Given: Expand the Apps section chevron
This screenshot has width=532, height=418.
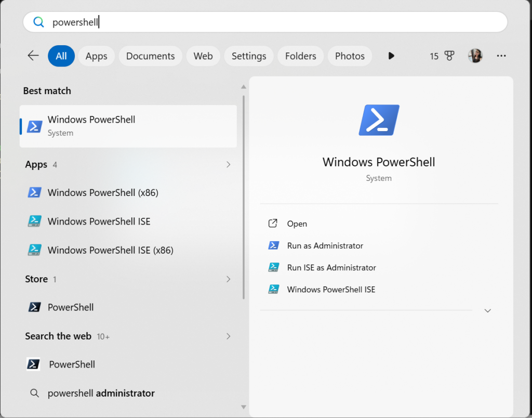Looking at the screenshot, I should (229, 165).
